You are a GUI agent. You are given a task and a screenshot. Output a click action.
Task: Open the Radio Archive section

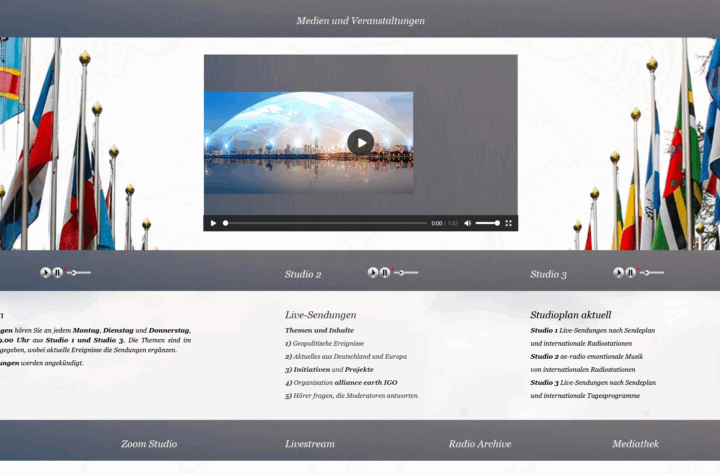pyautogui.click(x=480, y=443)
